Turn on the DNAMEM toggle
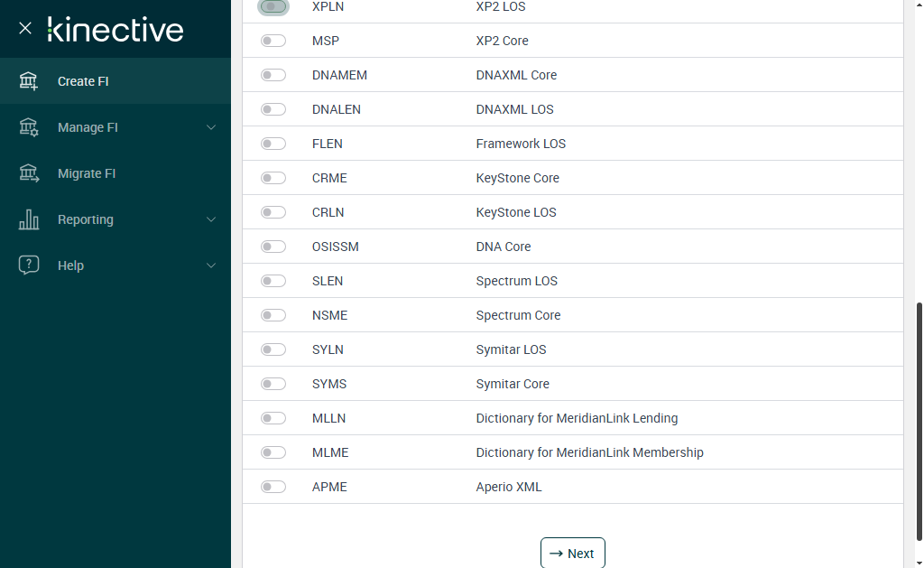The width and height of the screenshot is (924, 568). coord(273,75)
